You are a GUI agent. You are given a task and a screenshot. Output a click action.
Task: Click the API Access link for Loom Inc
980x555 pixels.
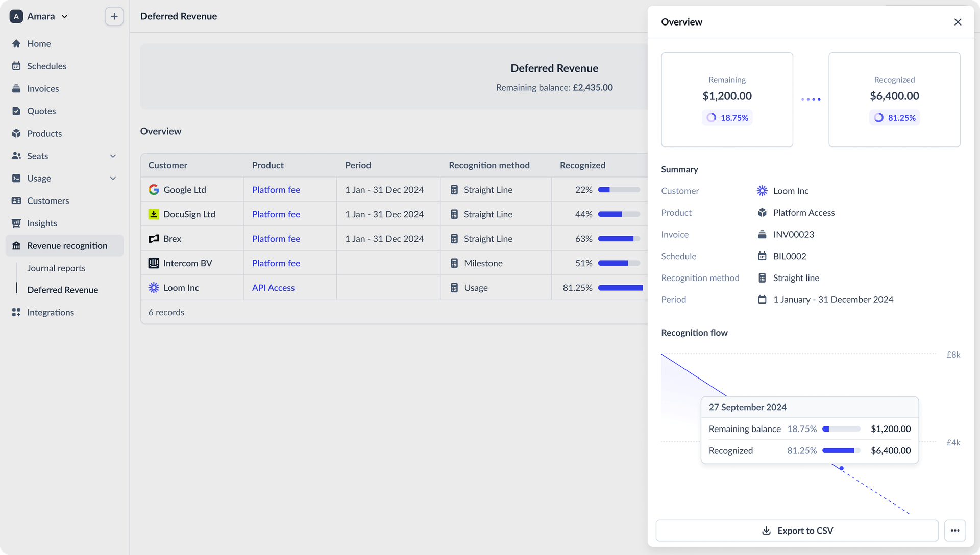[x=273, y=287]
